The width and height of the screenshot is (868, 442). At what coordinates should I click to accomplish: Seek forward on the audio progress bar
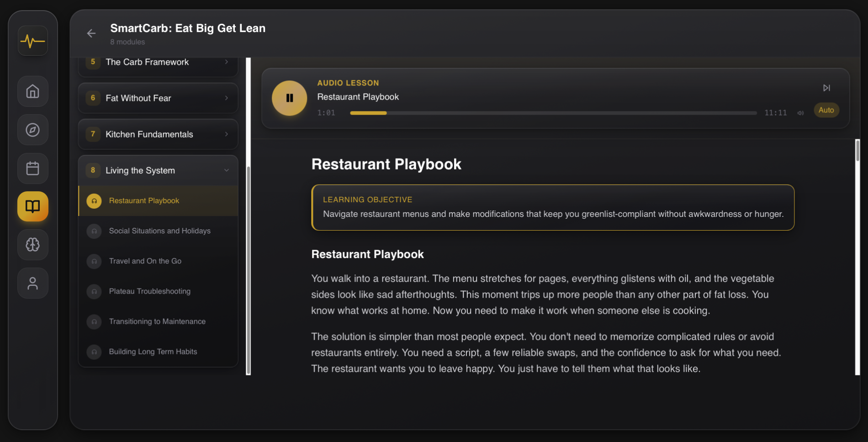tap(548, 113)
